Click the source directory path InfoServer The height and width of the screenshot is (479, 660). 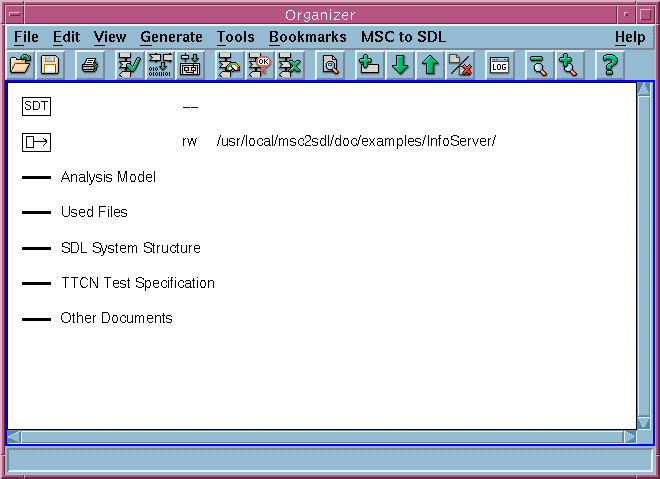[x=356, y=141]
